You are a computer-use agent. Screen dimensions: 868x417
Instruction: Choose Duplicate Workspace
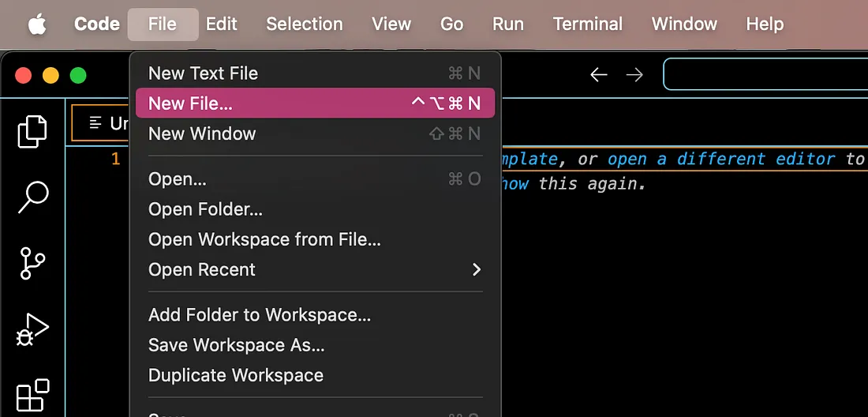point(315,375)
